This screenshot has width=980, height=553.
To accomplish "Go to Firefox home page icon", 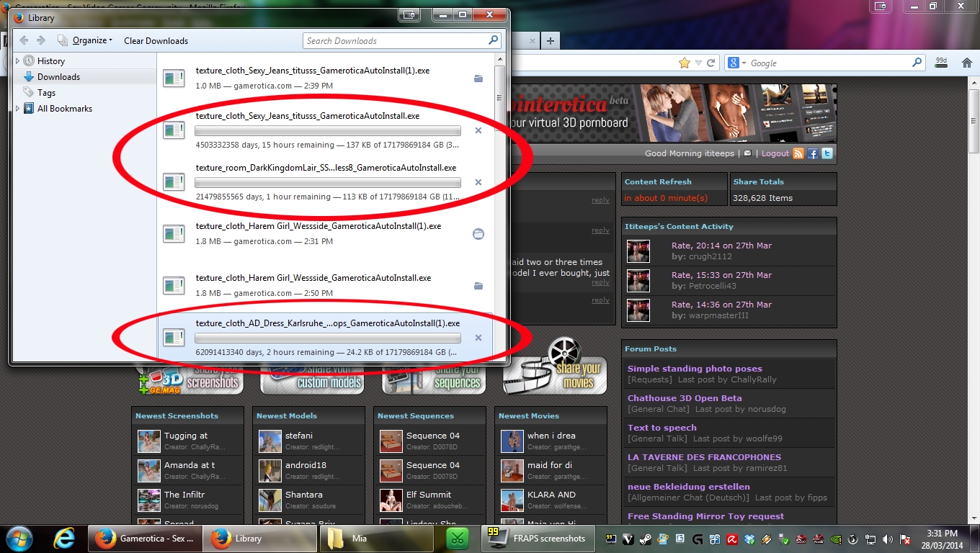I will [967, 63].
